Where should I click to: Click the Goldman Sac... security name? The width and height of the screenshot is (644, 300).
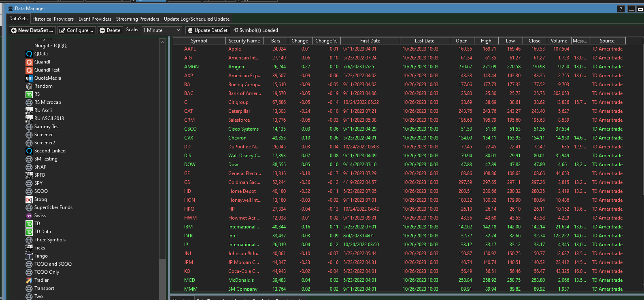click(244, 182)
